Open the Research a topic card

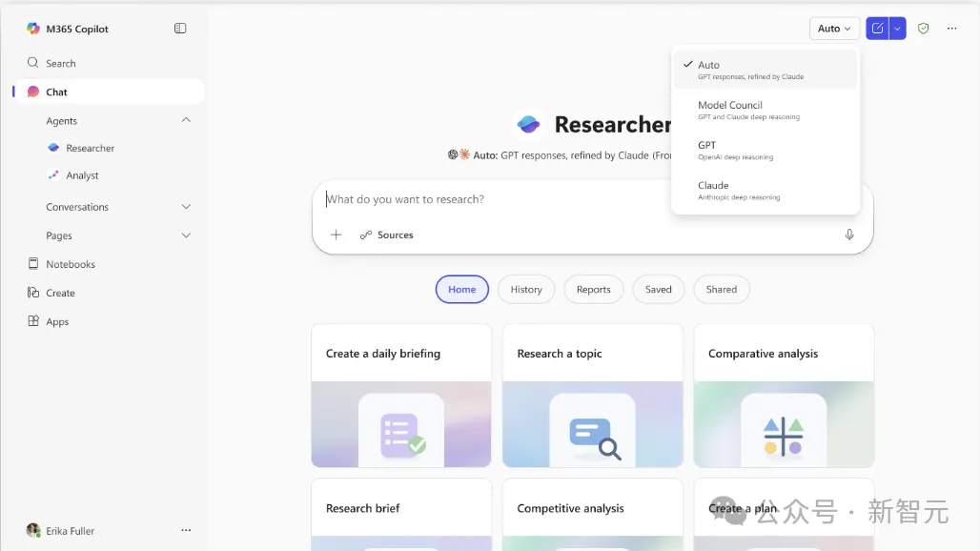tap(592, 395)
